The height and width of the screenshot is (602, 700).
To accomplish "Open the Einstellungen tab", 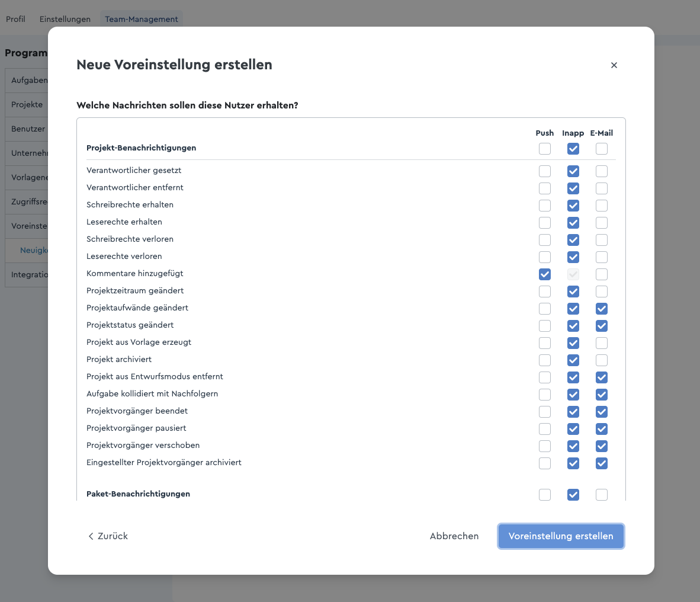I will 65,19.
